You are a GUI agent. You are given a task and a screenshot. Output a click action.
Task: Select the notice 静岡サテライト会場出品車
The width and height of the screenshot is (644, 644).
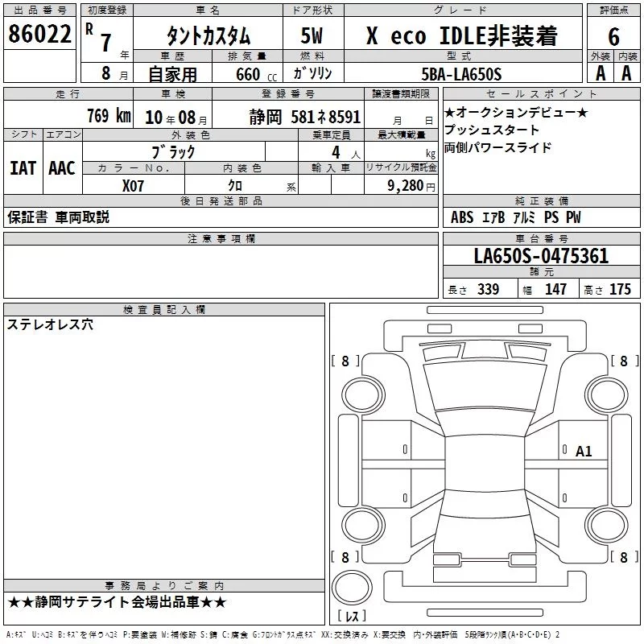pos(117,602)
